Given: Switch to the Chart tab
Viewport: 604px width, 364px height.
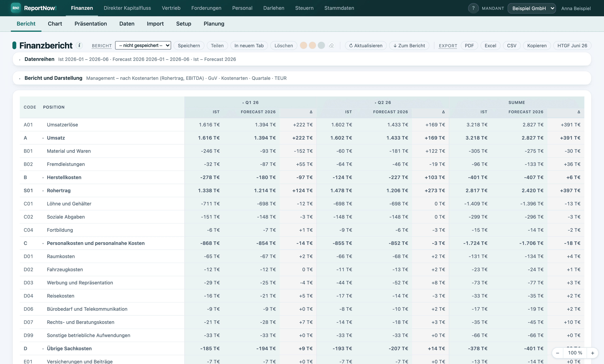Looking at the screenshot, I should (55, 24).
